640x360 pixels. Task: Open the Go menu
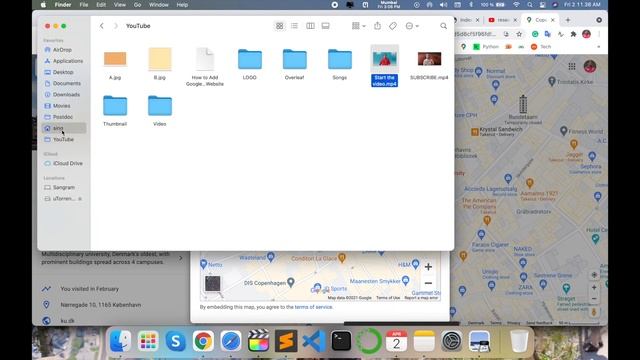(138, 5)
